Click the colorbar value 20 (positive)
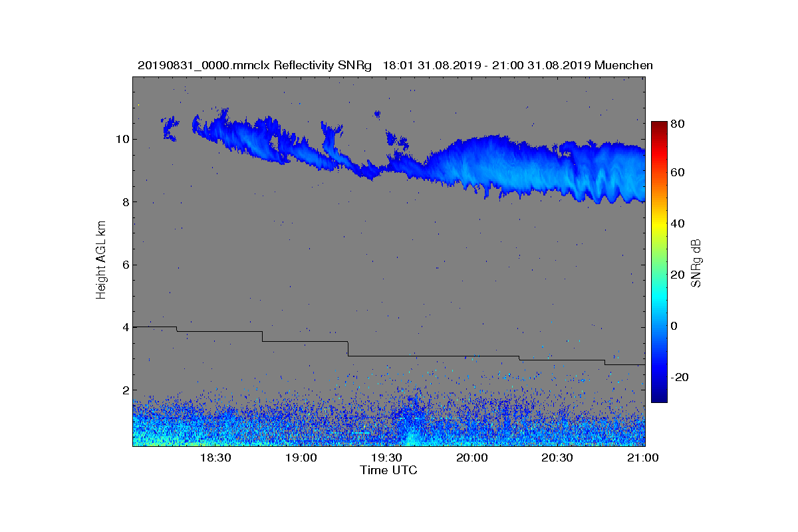This screenshot has height=532, width=798. [678, 275]
